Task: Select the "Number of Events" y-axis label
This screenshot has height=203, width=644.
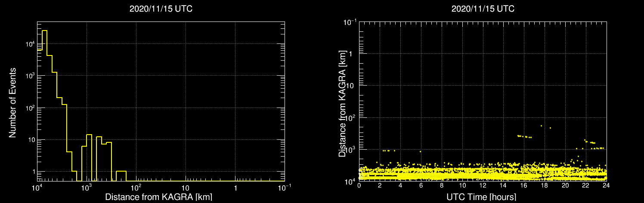Action: point(13,102)
